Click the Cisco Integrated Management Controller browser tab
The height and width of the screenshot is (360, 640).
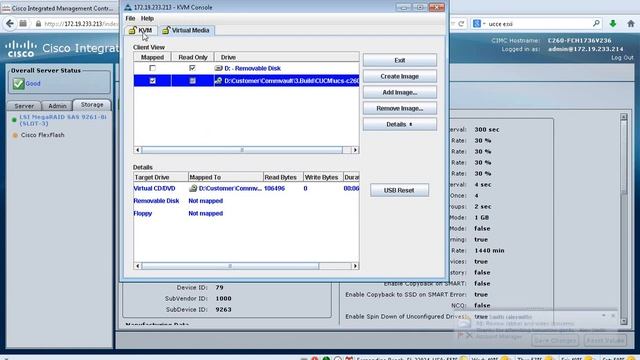pos(60,8)
